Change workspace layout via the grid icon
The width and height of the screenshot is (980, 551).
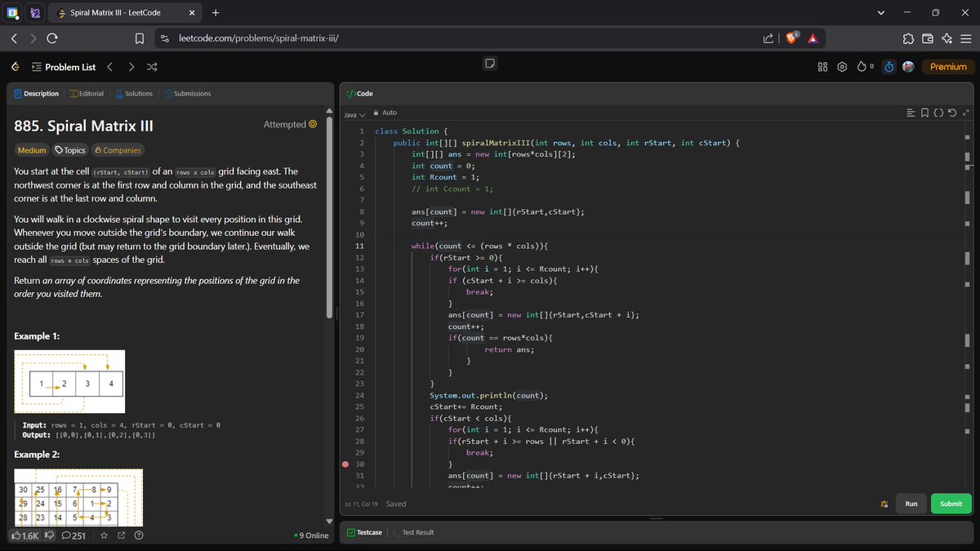click(822, 67)
